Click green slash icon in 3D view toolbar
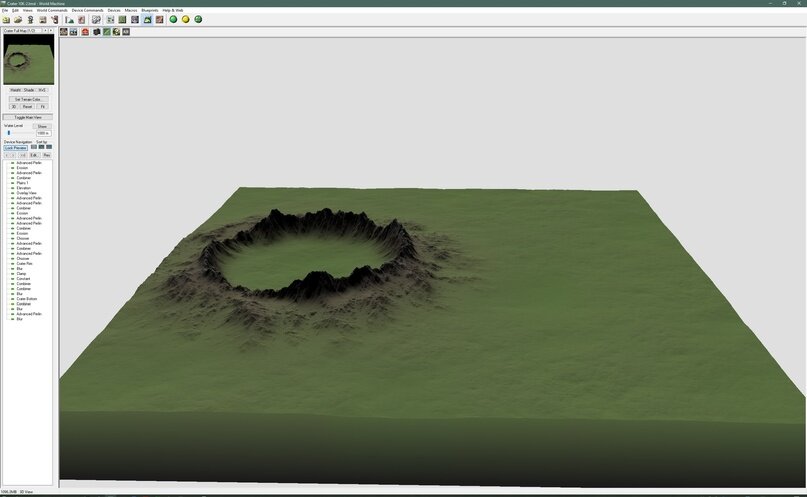807x497 pixels. point(107,32)
